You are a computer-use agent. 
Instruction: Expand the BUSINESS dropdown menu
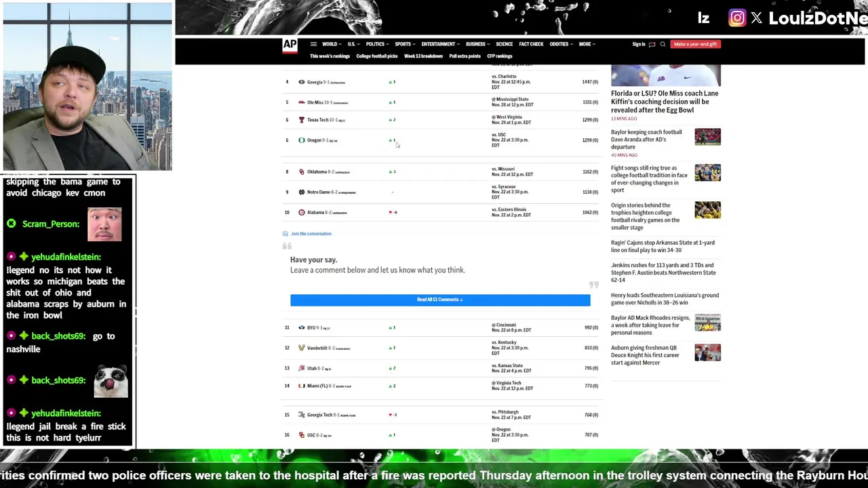point(477,44)
